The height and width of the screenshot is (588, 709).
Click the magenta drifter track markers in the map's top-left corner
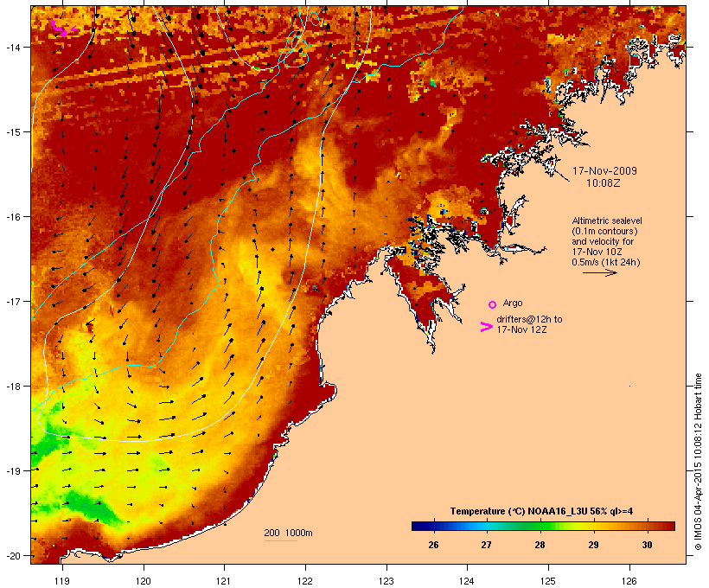click(63, 28)
